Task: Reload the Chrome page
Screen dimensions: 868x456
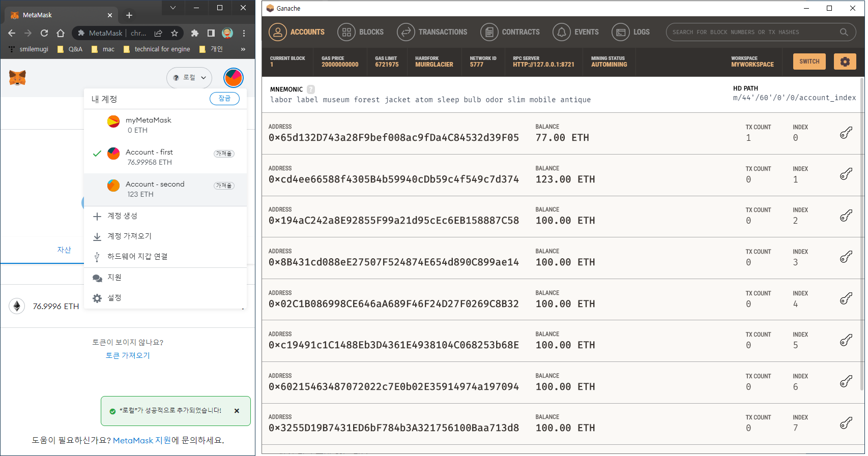Action: tap(44, 33)
